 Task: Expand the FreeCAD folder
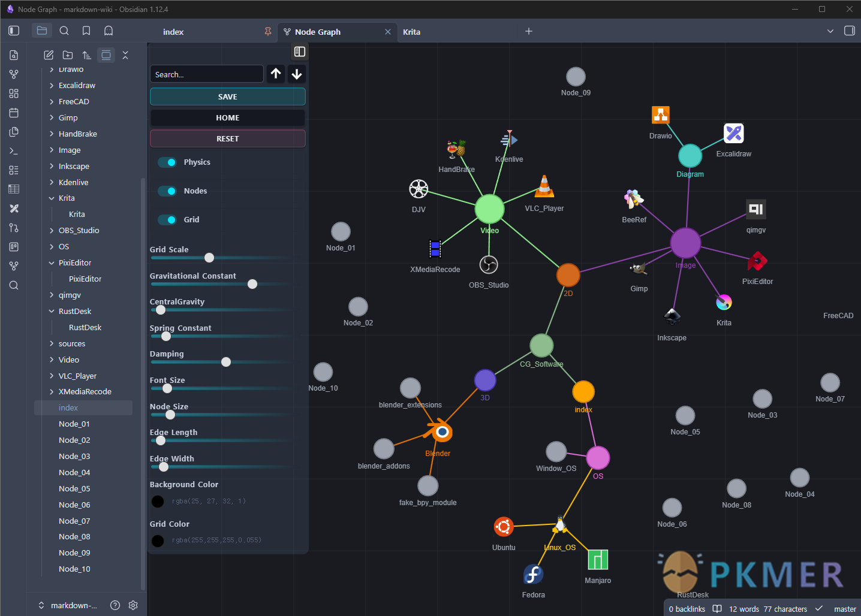(x=52, y=102)
